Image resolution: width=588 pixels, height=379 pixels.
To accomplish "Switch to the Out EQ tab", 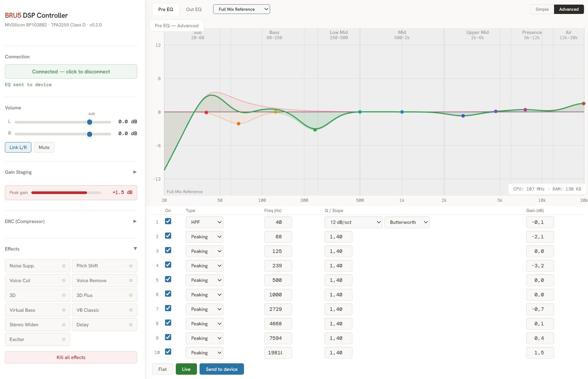I will click(x=194, y=9).
